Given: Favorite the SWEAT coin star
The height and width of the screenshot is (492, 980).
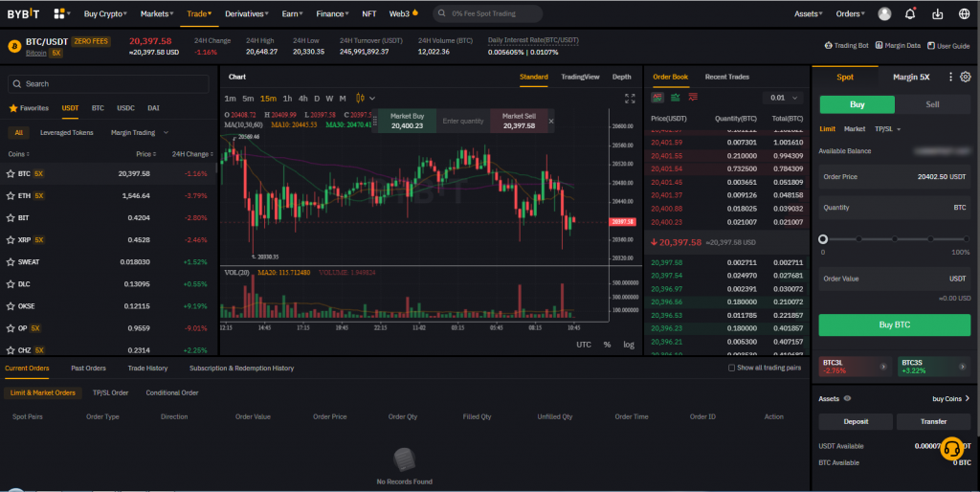Looking at the screenshot, I should click(11, 262).
